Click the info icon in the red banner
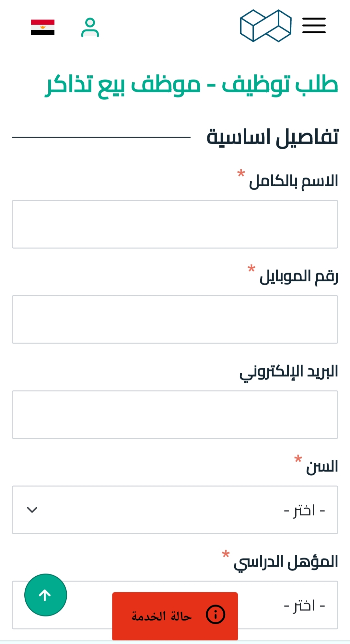 [216, 614]
